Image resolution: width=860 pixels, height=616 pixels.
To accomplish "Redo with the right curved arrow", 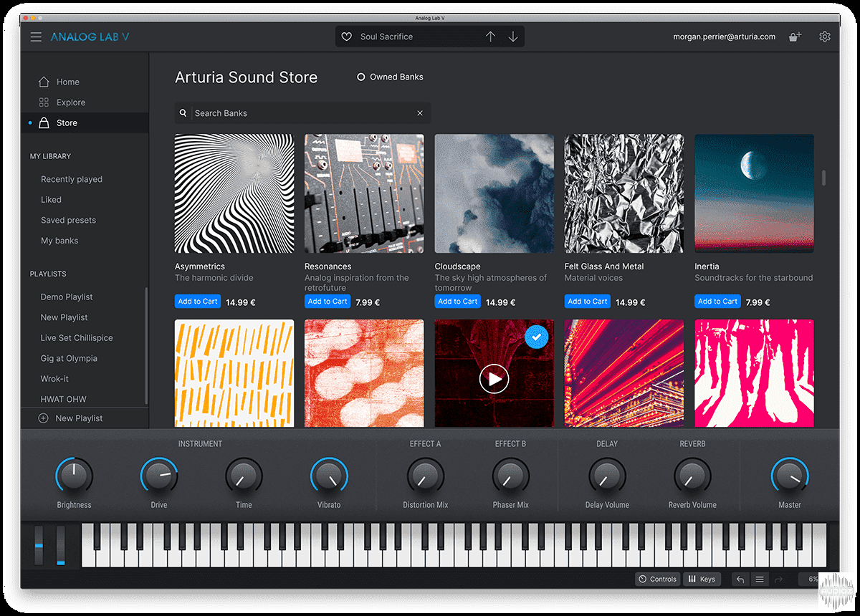I will pos(778,579).
